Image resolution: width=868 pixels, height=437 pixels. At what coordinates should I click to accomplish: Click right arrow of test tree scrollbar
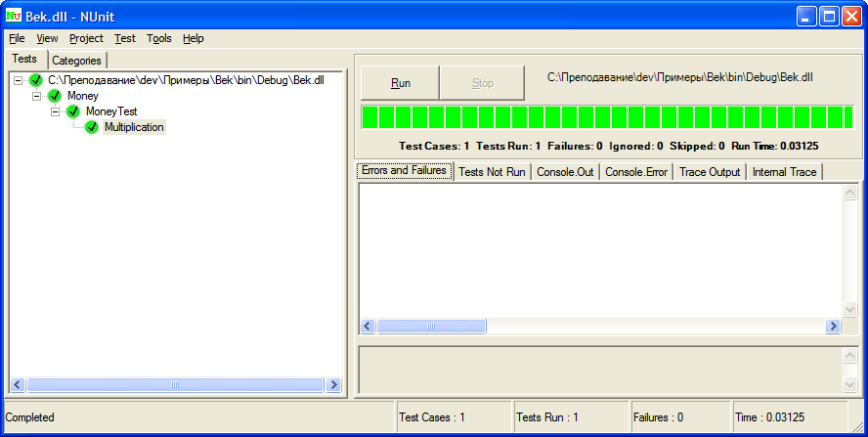click(333, 384)
